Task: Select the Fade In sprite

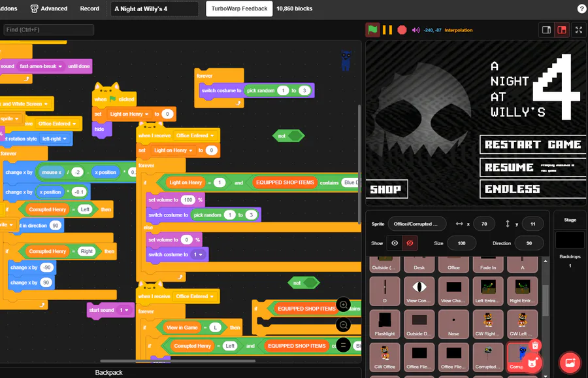Action: tap(488, 264)
